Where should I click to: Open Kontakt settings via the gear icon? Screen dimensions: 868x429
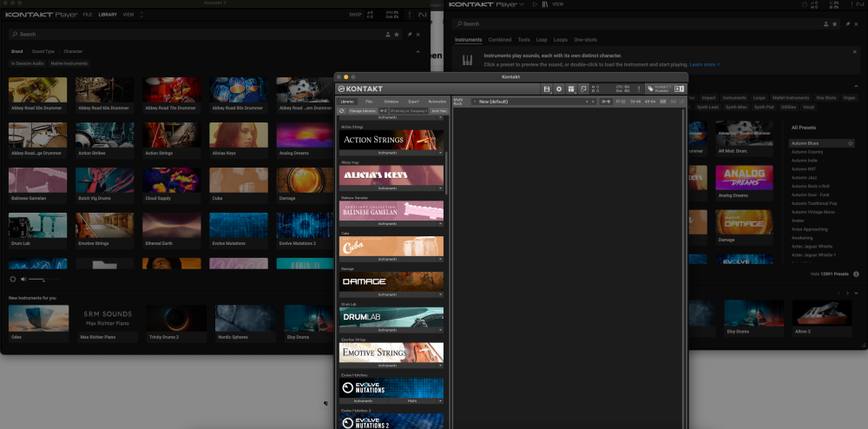tap(559, 89)
